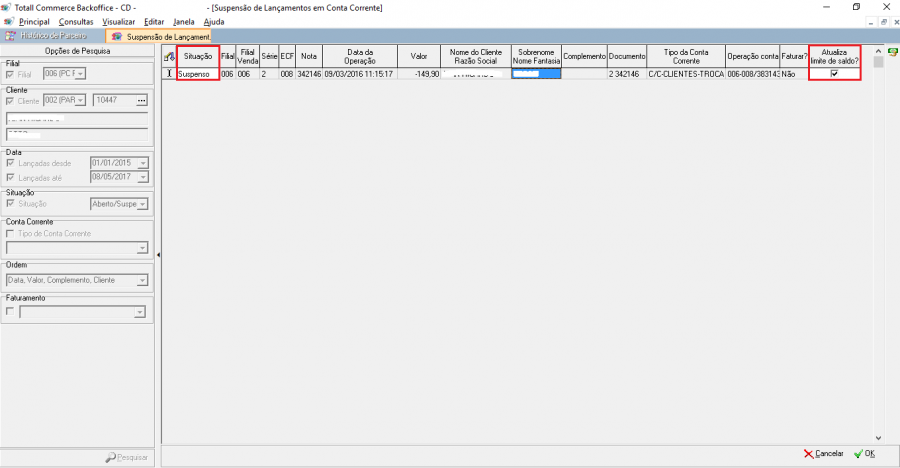
Task: Open the 'Lançadas desde' date picker dropdown
Action: point(143,163)
